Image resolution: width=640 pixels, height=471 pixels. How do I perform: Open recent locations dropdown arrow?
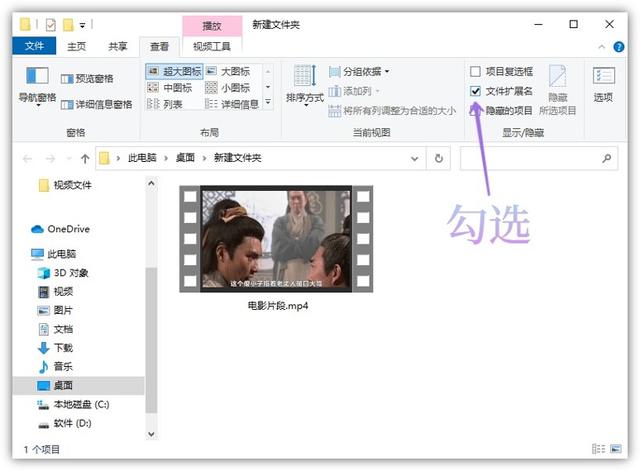pos(69,158)
